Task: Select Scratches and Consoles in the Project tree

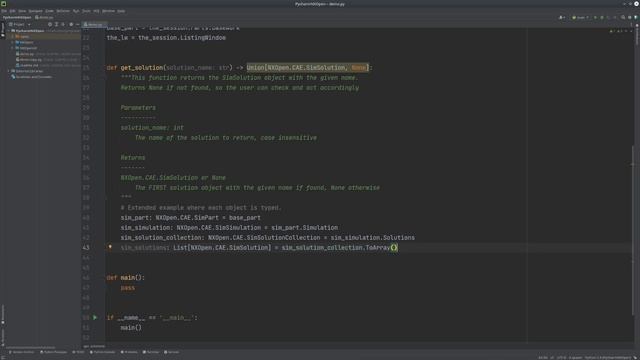Action: (31, 77)
